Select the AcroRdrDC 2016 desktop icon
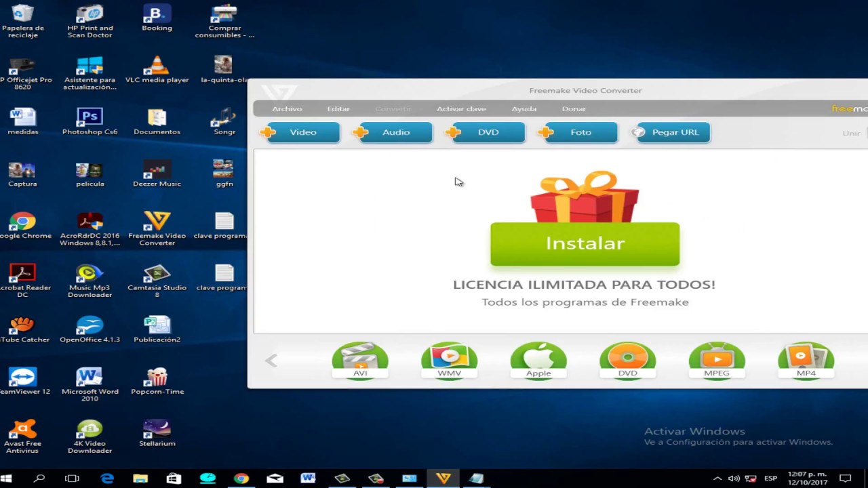868x488 pixels. 90,229
